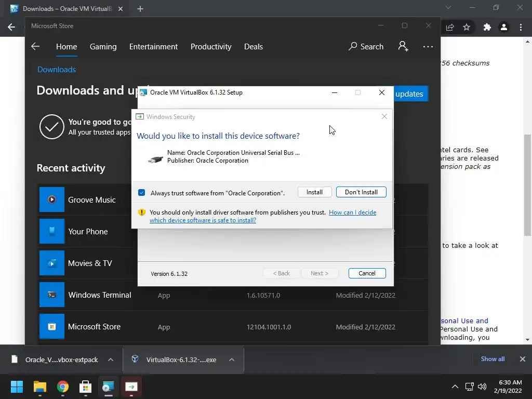Viewport: 532px width, 399px height.
Task: Cancel the VirtualBox setup wizard
Action: tap(367, 273)
